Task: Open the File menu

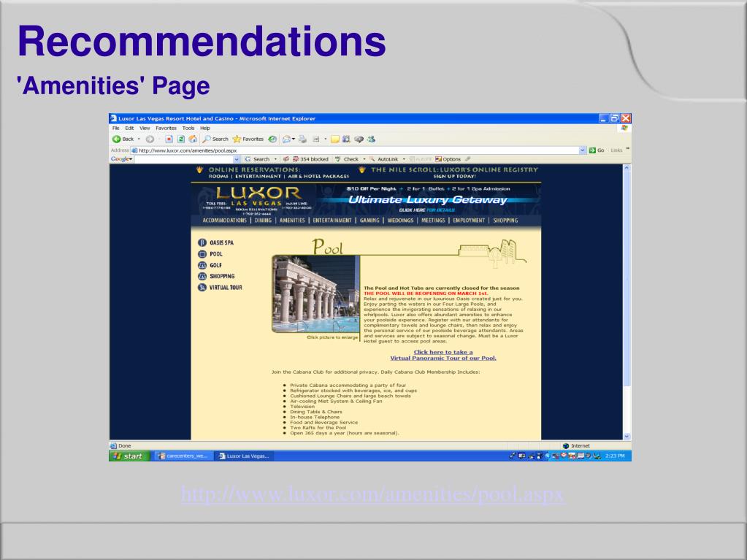Action: [x=116, y=128]
